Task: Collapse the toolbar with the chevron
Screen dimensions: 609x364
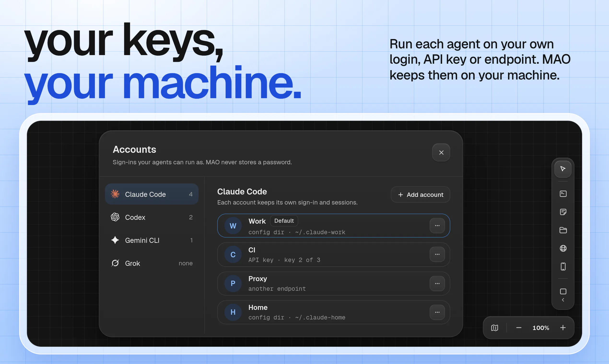Action: pos(563,300)
